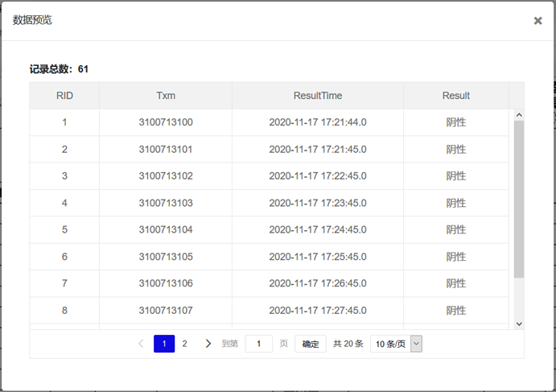556x392 pixels.
Task: Close the 数据预览 dialog
Action: (538, 21)
